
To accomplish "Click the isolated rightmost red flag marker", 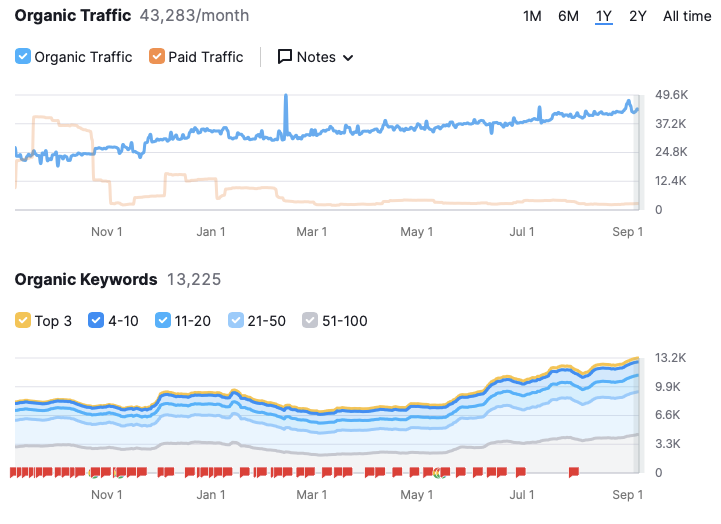I will (x=574, y=471).
